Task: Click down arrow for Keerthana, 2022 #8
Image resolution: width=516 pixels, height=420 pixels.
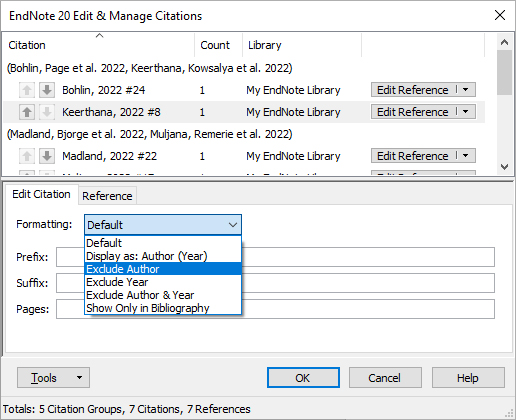Action: [47, 112]
